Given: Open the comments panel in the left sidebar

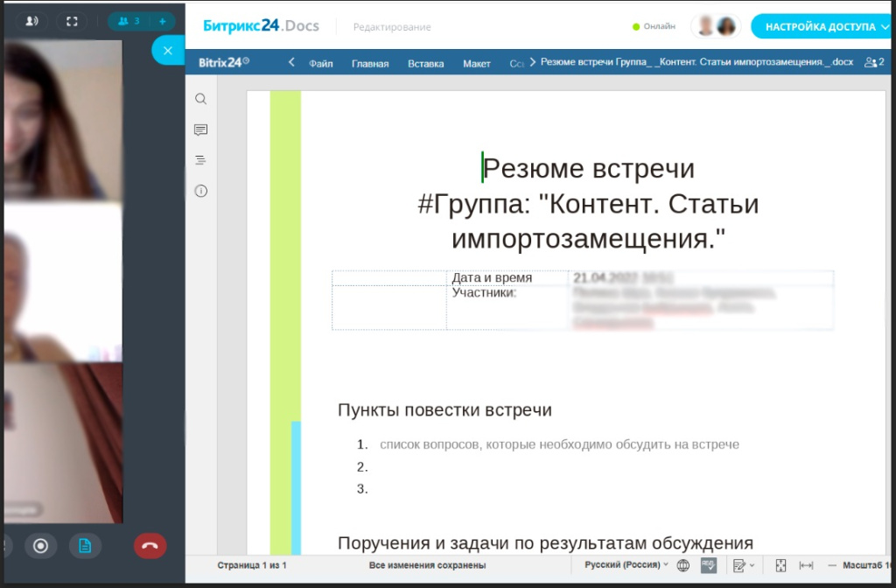Looking at the screenshot, I should [200, 129].
